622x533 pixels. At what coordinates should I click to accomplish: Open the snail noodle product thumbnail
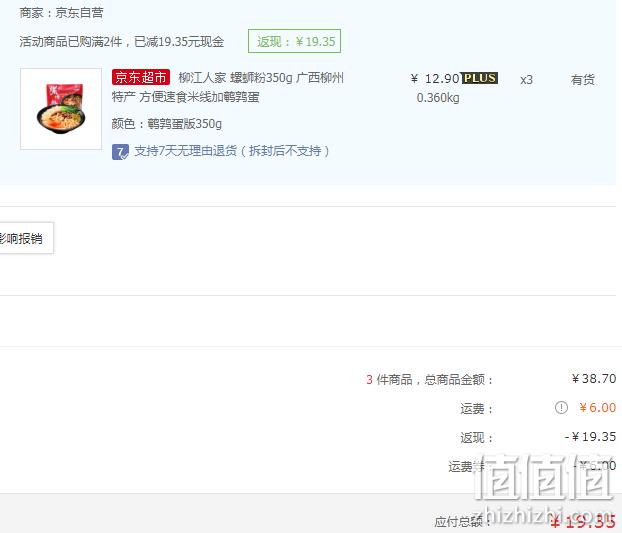coord(61,109)
